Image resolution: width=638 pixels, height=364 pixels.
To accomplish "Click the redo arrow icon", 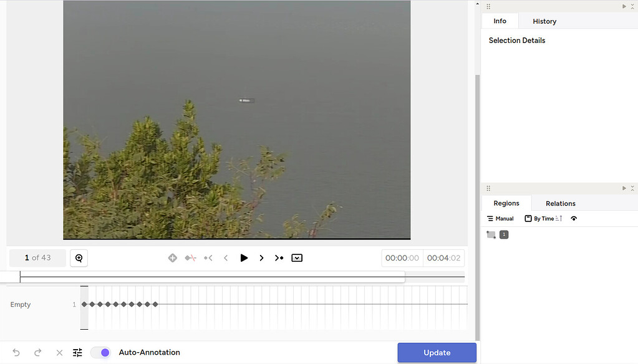I will pyautogui.click(x=37, y=352).
